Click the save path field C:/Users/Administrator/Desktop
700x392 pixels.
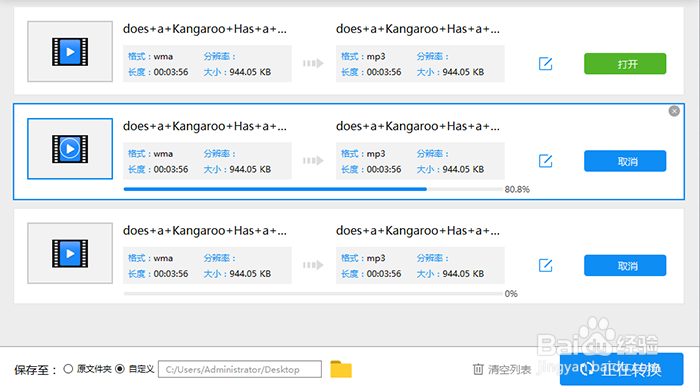coord(240,369)
